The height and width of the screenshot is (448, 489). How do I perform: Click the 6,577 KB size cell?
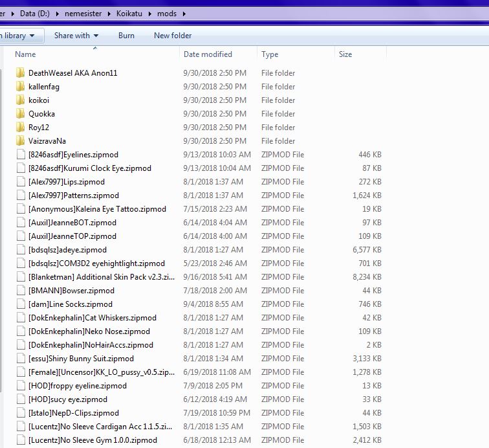367,250
